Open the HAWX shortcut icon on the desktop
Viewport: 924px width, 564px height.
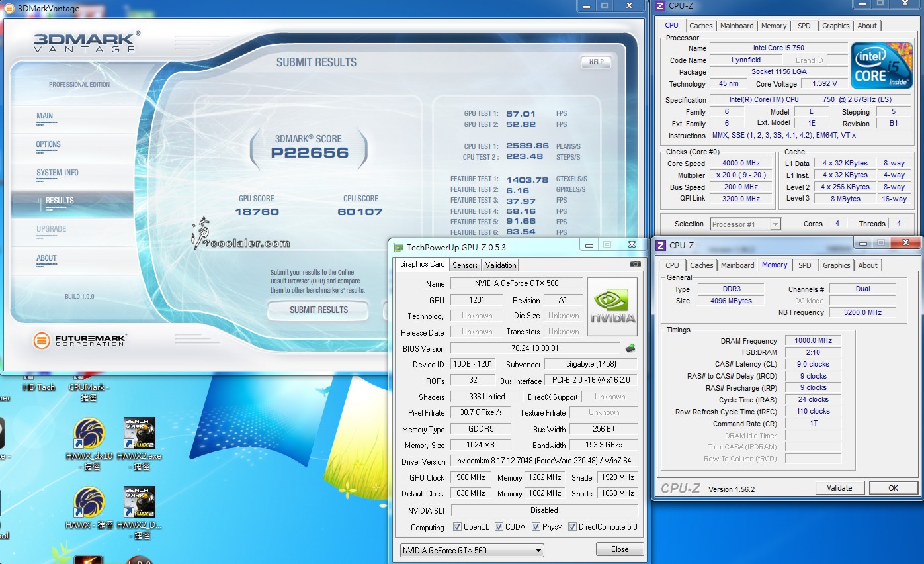(x=89, y=503)
